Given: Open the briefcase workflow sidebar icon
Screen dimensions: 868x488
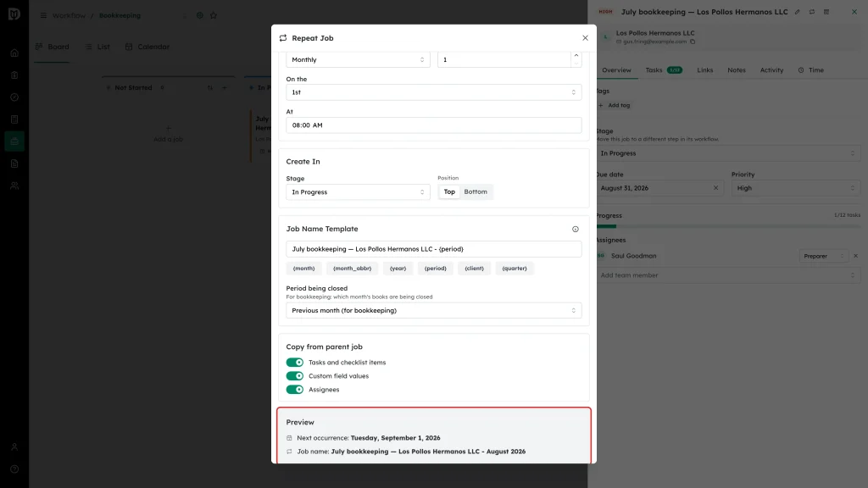Looking at the screenshot, I should (14, 141).
